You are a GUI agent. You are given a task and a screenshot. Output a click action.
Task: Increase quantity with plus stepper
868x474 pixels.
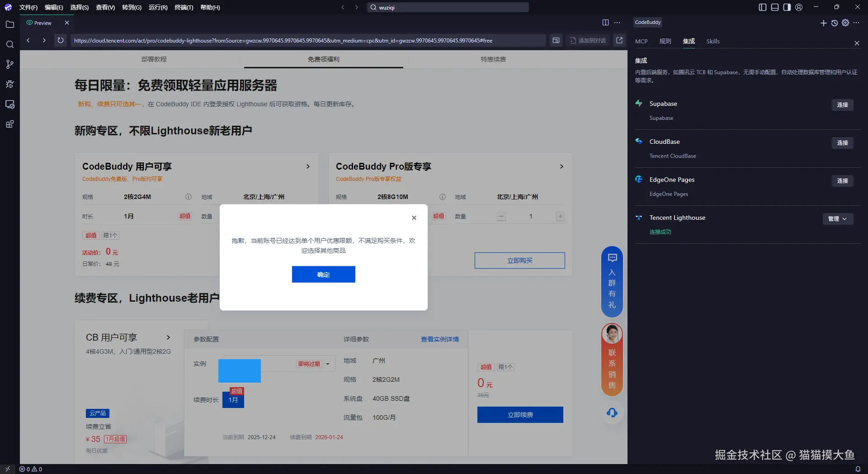click(560, 217)
